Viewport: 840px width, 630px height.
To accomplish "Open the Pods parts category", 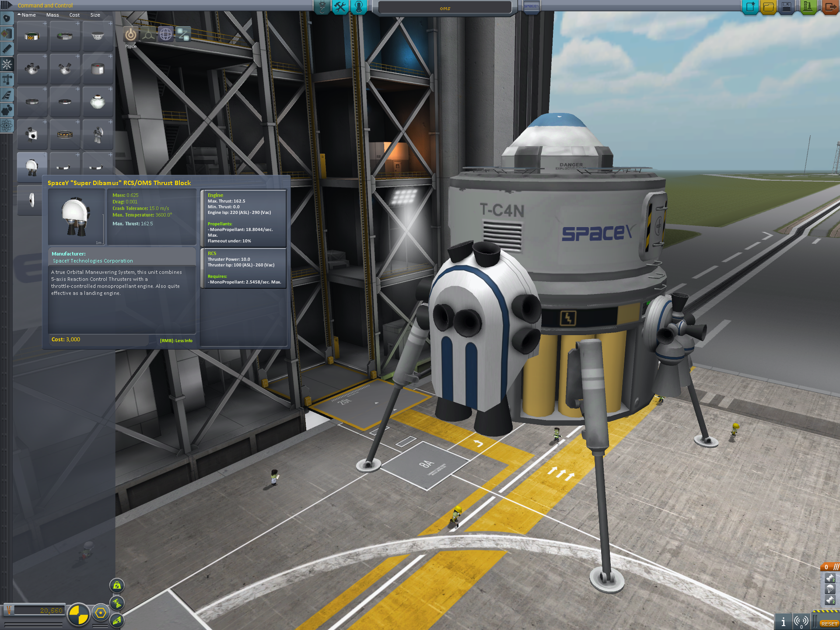I will point(7,19).
